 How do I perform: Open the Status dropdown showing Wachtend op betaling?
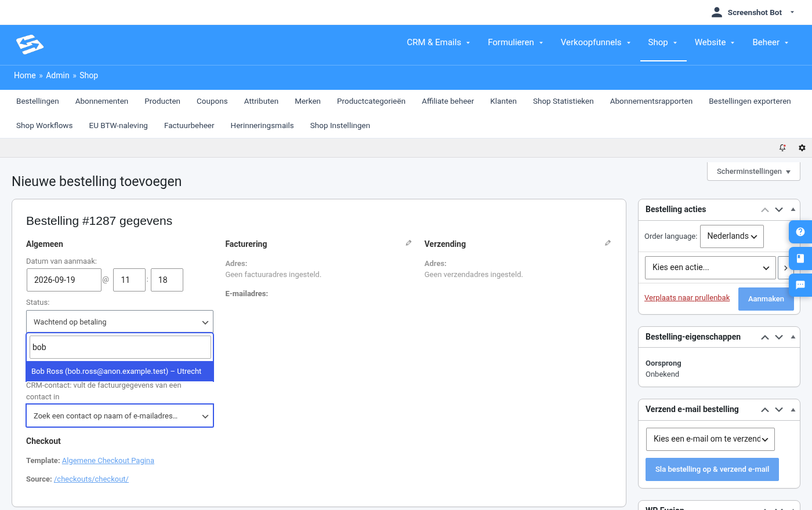119,322
